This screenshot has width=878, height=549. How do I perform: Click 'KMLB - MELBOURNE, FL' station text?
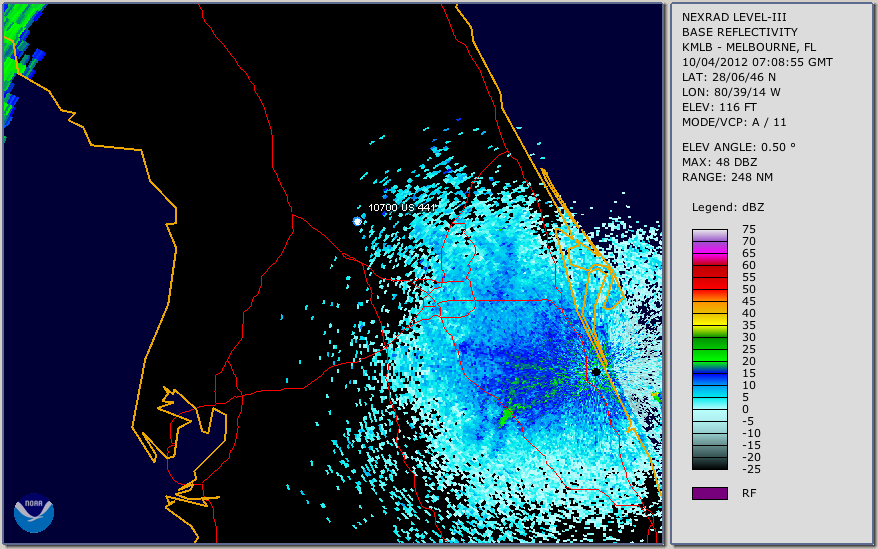tap(749, 47)
